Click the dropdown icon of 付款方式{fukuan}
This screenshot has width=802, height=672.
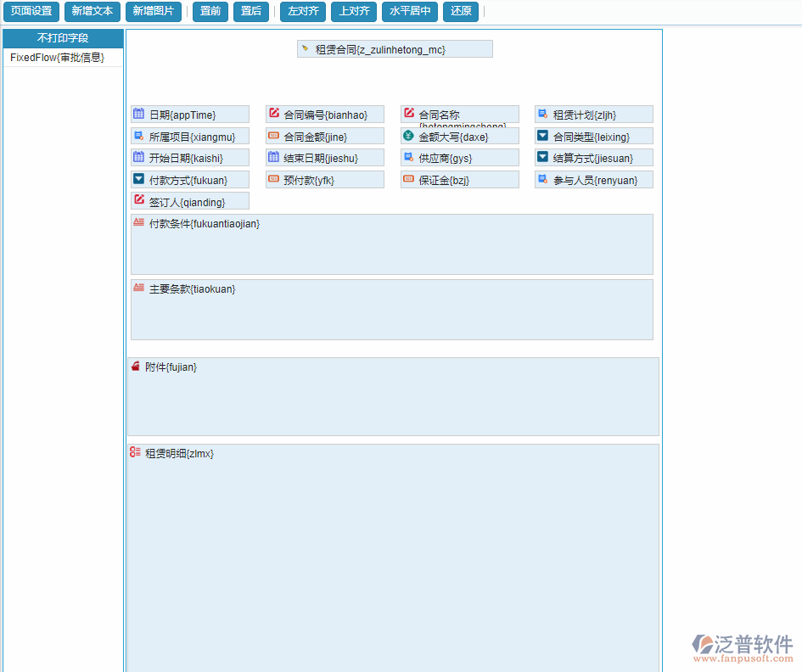click(x=138, y=179)
